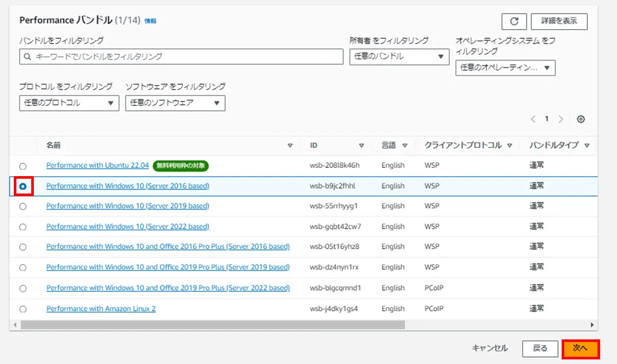Viewport: 617px width, 364px height.
Task: Click PCoIP cell in wsb-blgcqmnd1 row
Action: 434,288
